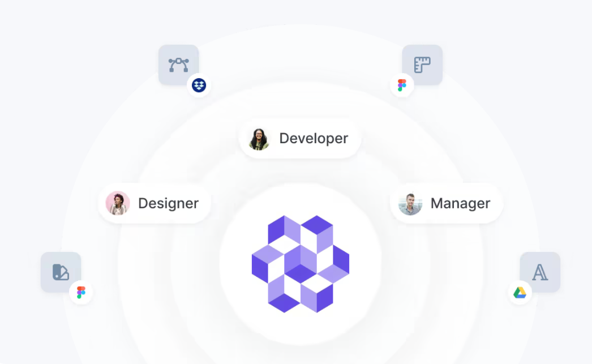Select the pen vector tool icon
This screenshot has width=592, height=364.
[178, 63]
